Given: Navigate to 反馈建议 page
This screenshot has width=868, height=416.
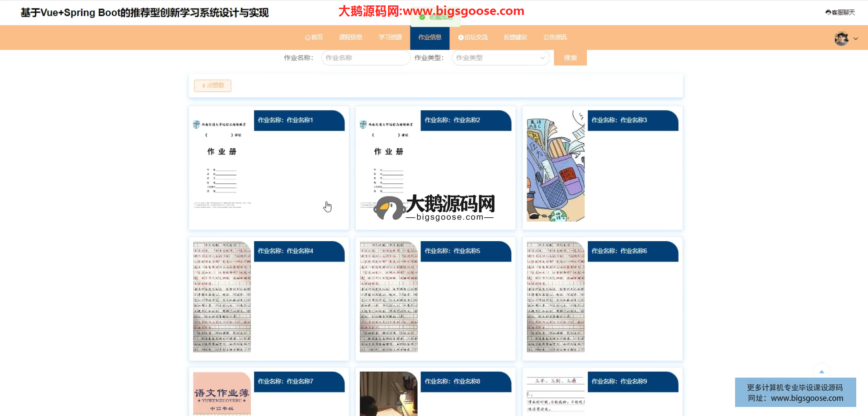Looking at the screenshot, I should (x=515, y=37).
